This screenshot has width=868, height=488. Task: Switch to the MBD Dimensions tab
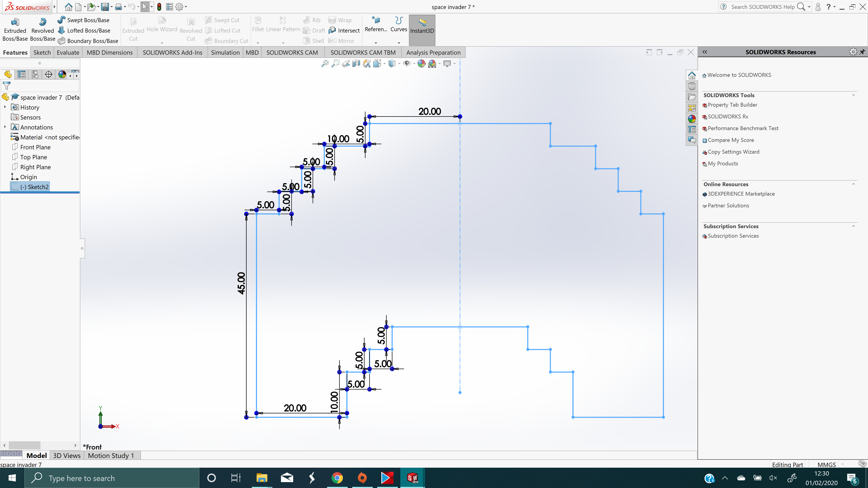point(110,53)
